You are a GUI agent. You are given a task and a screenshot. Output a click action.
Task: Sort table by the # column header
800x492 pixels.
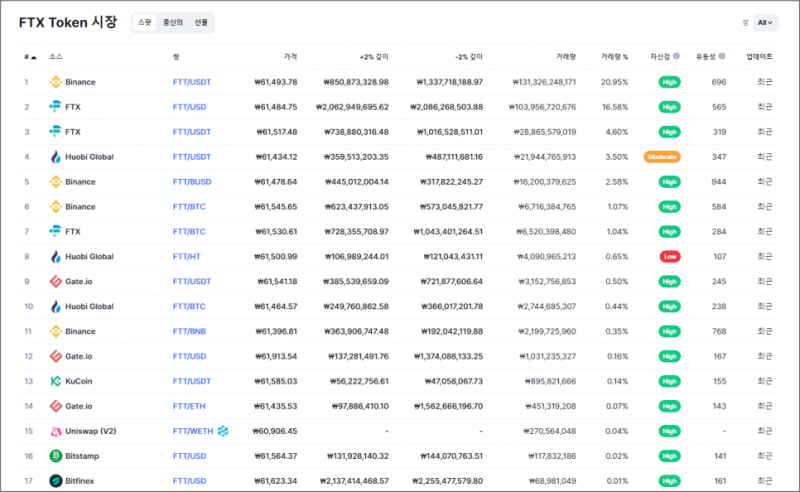coord(30,57)
